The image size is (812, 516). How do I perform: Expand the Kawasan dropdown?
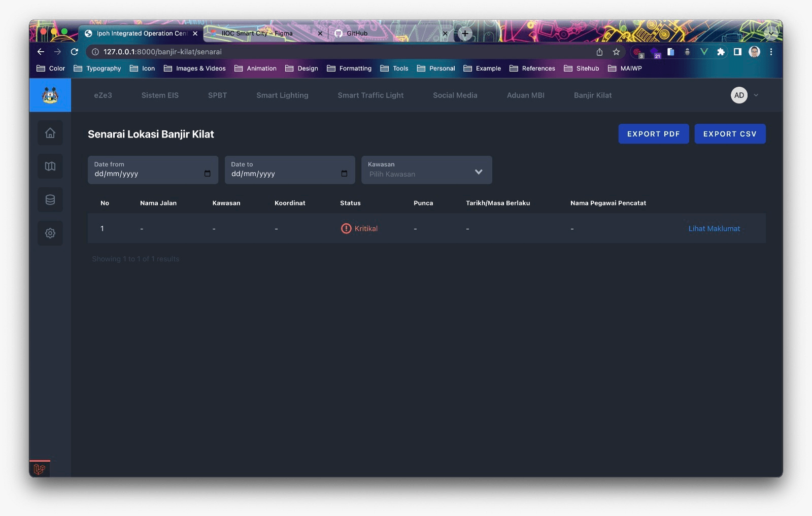click(x=478, y=172)
